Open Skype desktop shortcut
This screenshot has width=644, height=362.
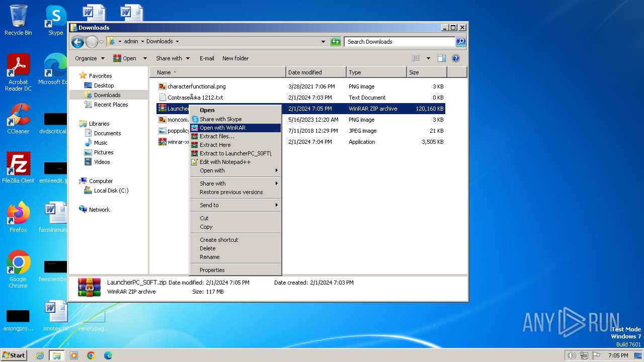[x=55, y=20]
